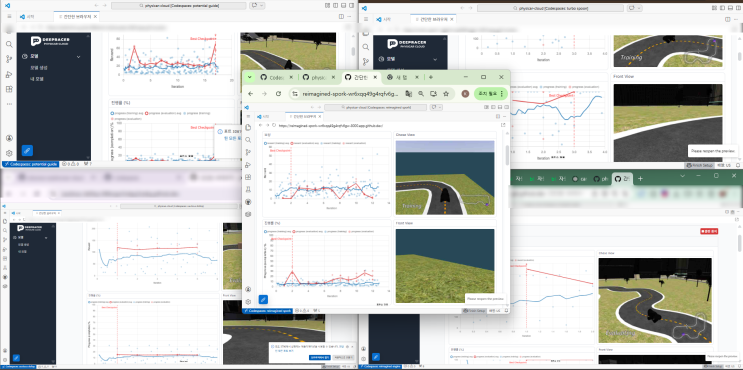
Task: Open Manage gear in top-left VS Code window
Action: [x=9, y=153]
